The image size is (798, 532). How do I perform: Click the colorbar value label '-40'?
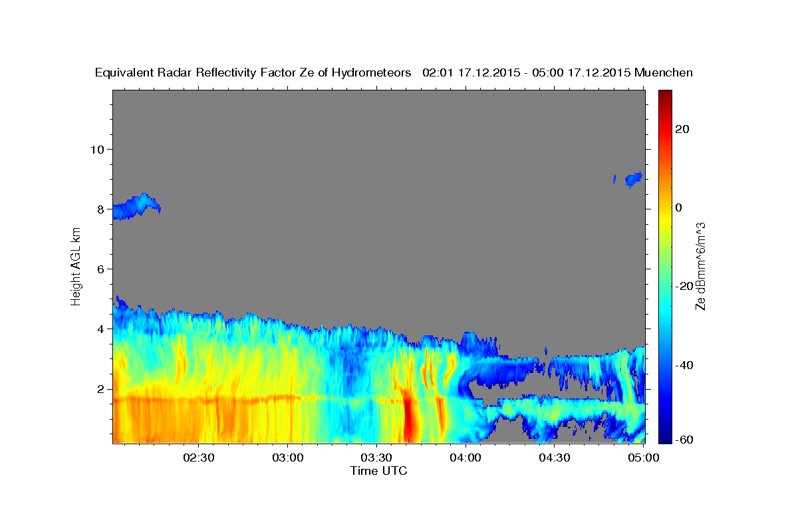point(684,364)
